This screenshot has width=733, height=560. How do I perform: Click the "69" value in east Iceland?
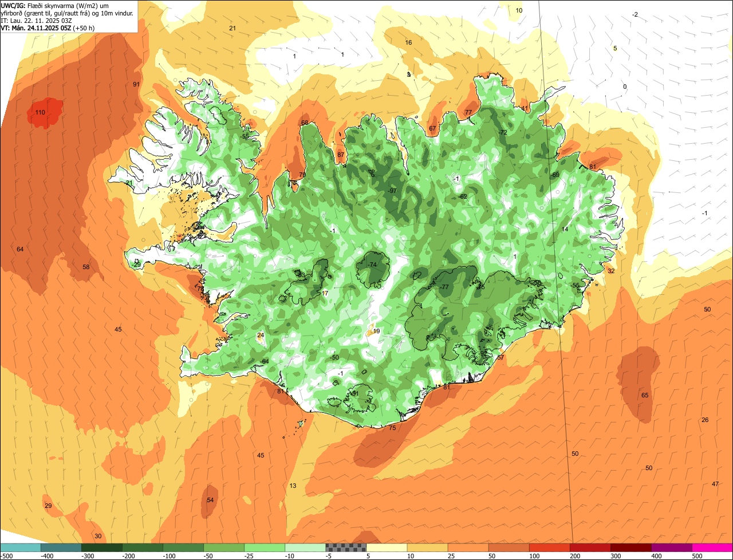tap(555, 175)
